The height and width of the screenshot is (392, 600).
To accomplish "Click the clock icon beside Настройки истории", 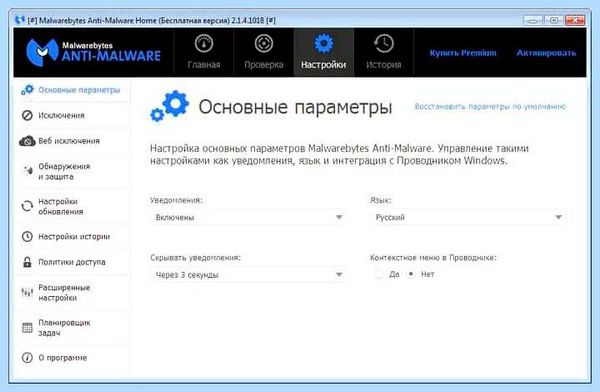I will point(27,237).
